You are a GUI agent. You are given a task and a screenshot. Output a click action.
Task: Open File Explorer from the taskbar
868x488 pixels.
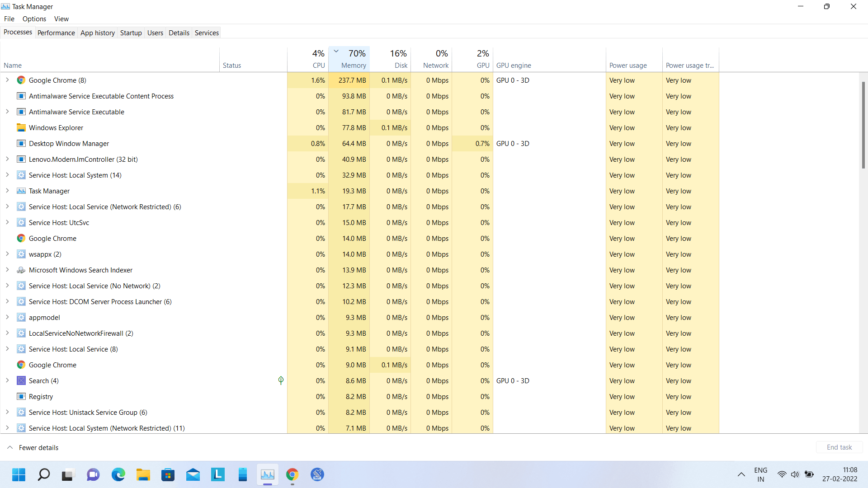tap(143, 474)
